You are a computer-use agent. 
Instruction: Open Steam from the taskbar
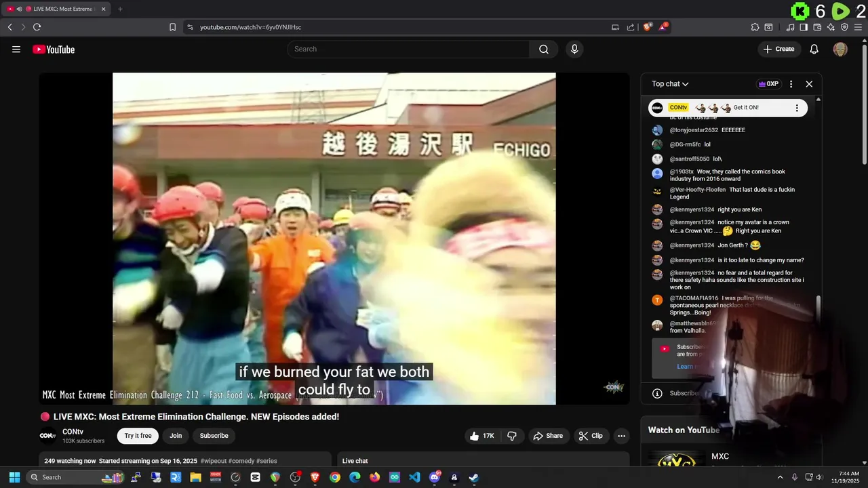tap(474, 477)
